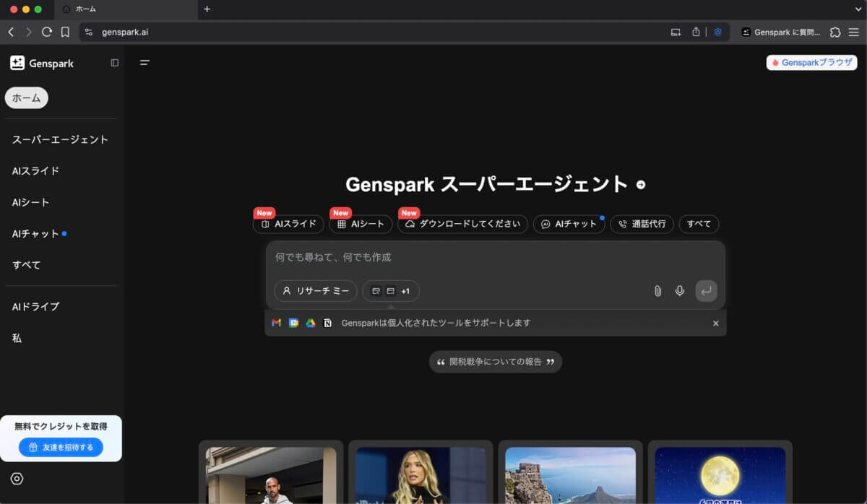Viewport: 867px width, 504px height.
Task: Click the Google Calendar icon in the banner
Action: [x=293, y=323]
